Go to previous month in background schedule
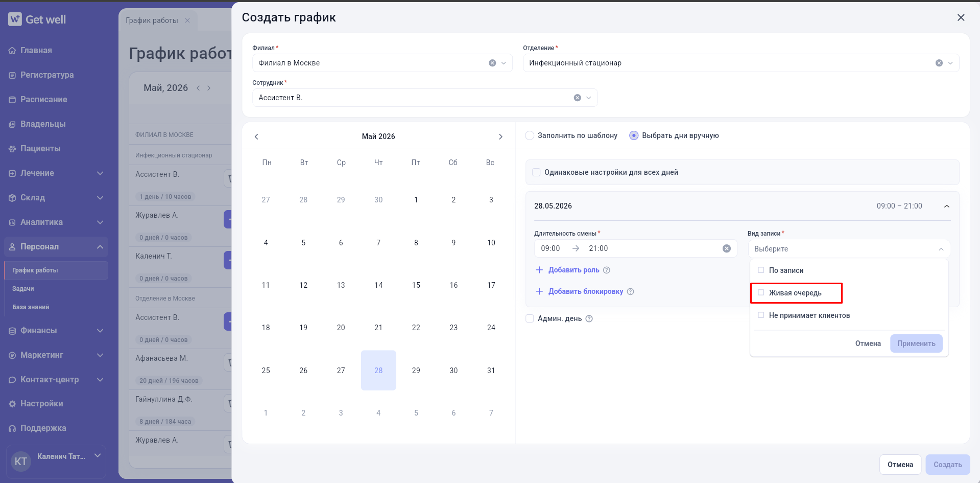The width and height of the screenshot is (980, 483). coord(198,88)
